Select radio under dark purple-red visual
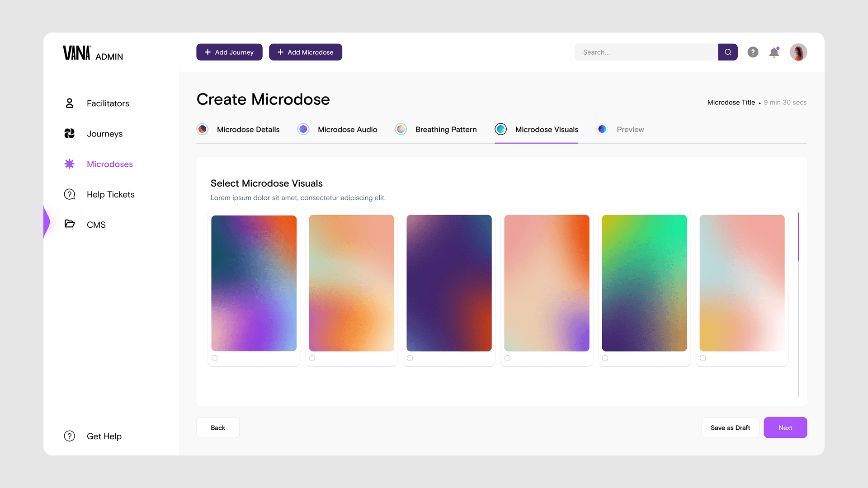868x488 pixels. 410,358
